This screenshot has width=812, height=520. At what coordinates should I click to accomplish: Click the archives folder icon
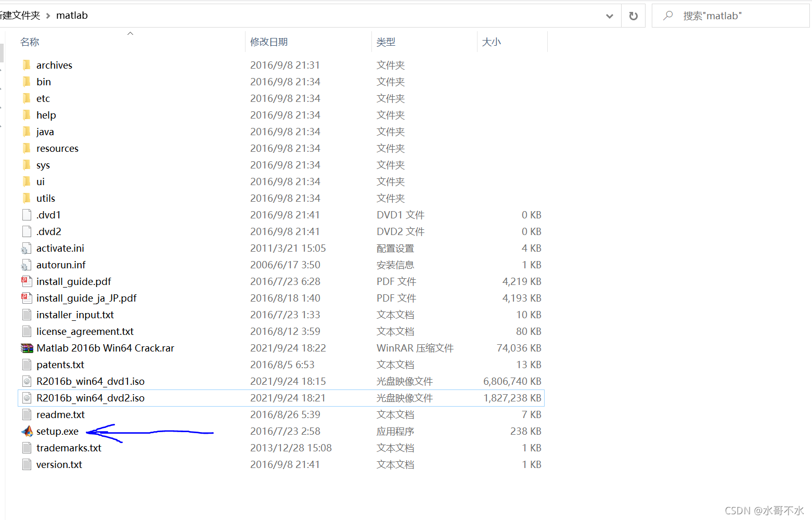(27, 65)
